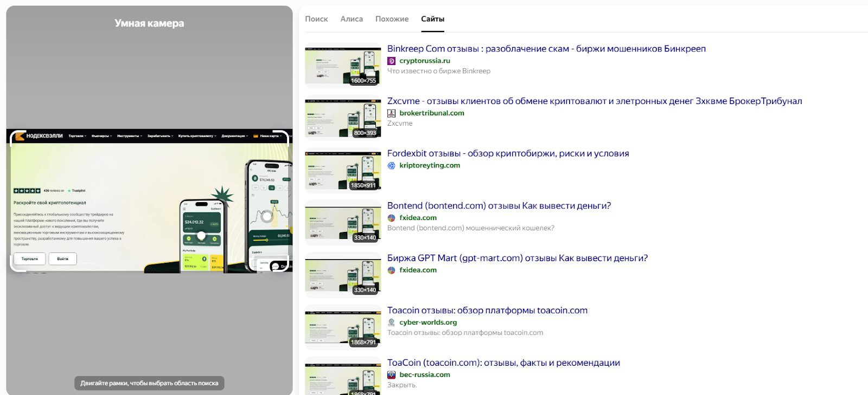Open the Toacoin отзывы: обзор платформы link

click(x=487, y=310)
